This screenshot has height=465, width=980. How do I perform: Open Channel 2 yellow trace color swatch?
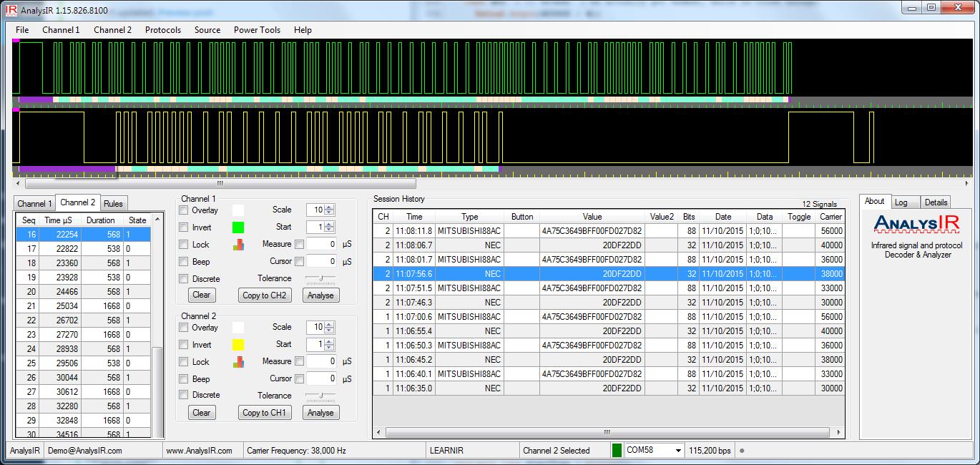pos(238,345)
